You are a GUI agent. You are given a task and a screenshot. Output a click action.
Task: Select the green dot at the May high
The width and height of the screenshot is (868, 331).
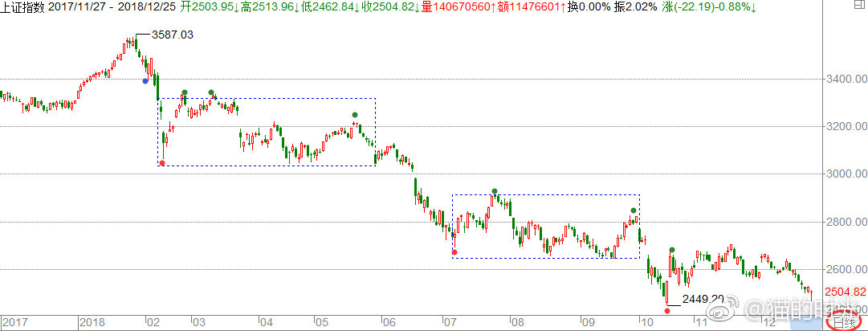click(355, 115)
